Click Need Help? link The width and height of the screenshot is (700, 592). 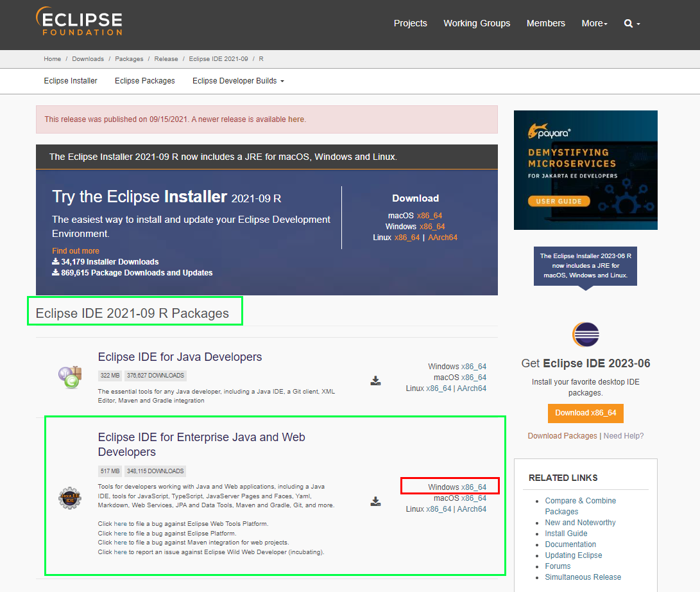pos(624,436)
